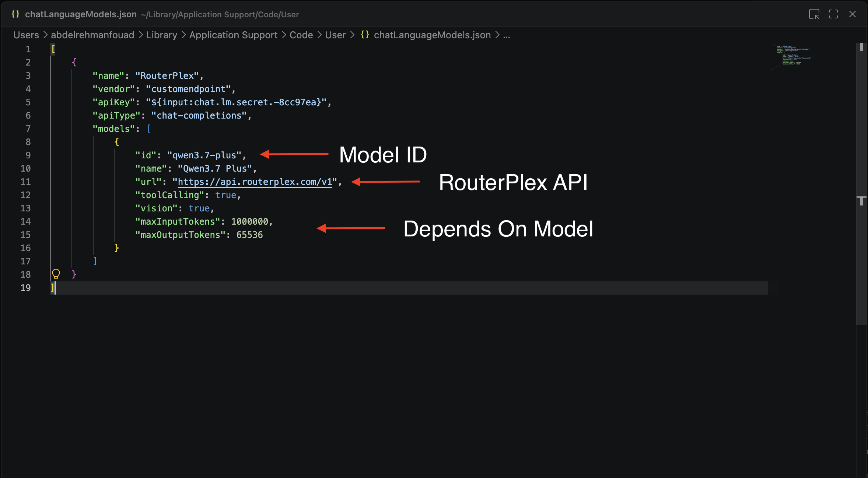Close the chatLanguageModels.json preview
868x478 pixels.
(x=853, y=14)
